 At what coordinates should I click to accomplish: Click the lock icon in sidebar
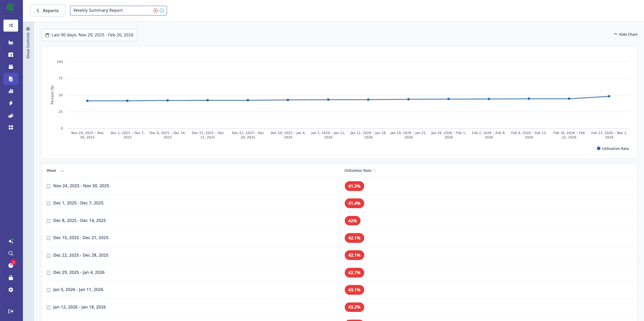pos(11,278)
